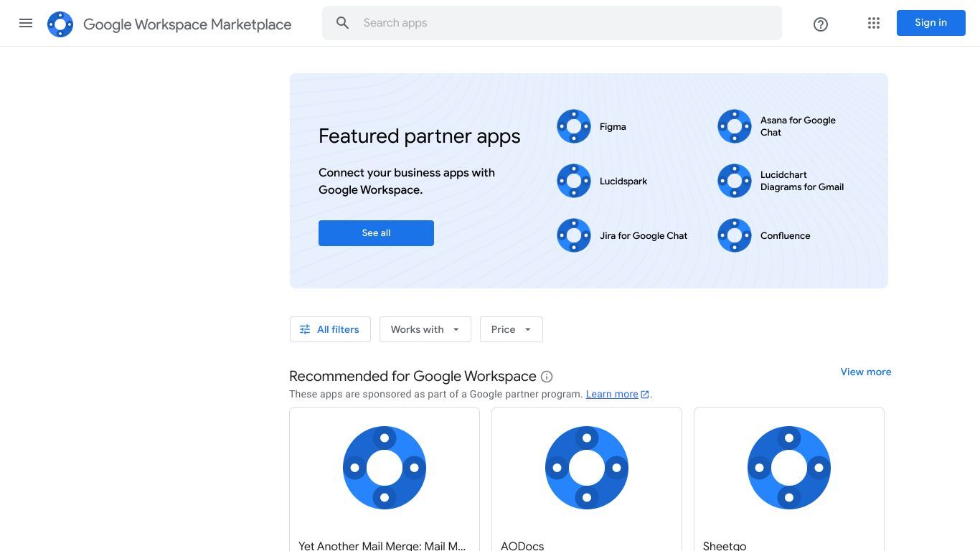The height and width of the screenshot is (551, 980).
Task: Click the AODocs card title
Action: [x=522, y=545]
